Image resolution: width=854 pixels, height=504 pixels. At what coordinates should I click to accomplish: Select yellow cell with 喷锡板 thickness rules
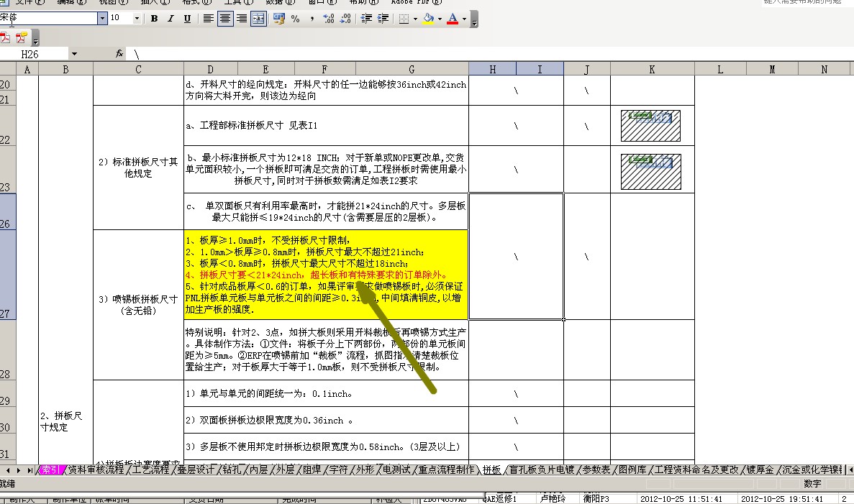pos(326,275)
